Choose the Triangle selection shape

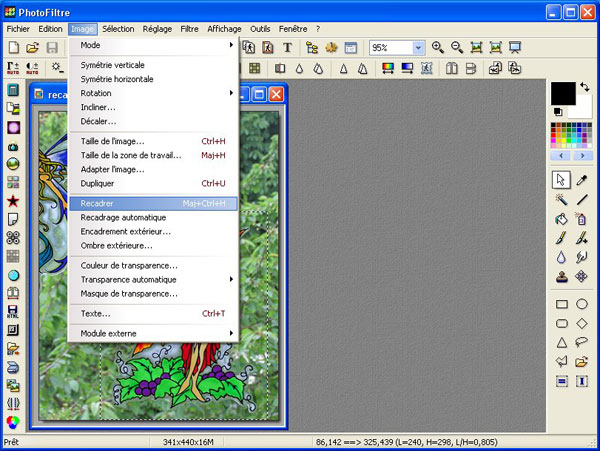coord(561,342)
